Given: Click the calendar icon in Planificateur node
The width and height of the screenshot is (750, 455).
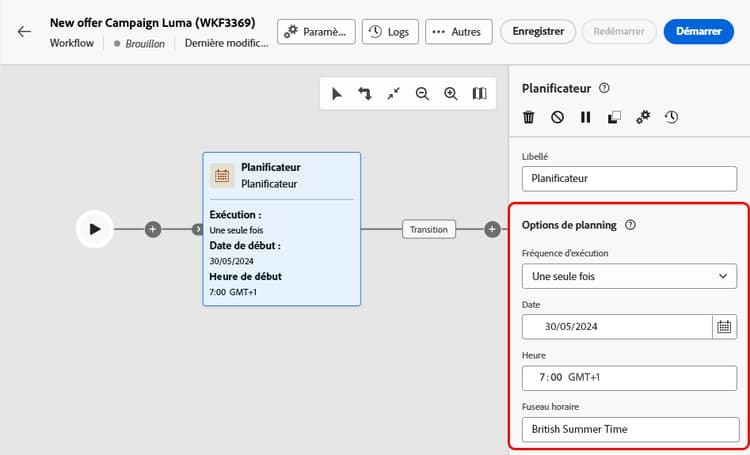Looking at the screenshot, I should pyautogui.click(x=222, y=176).
